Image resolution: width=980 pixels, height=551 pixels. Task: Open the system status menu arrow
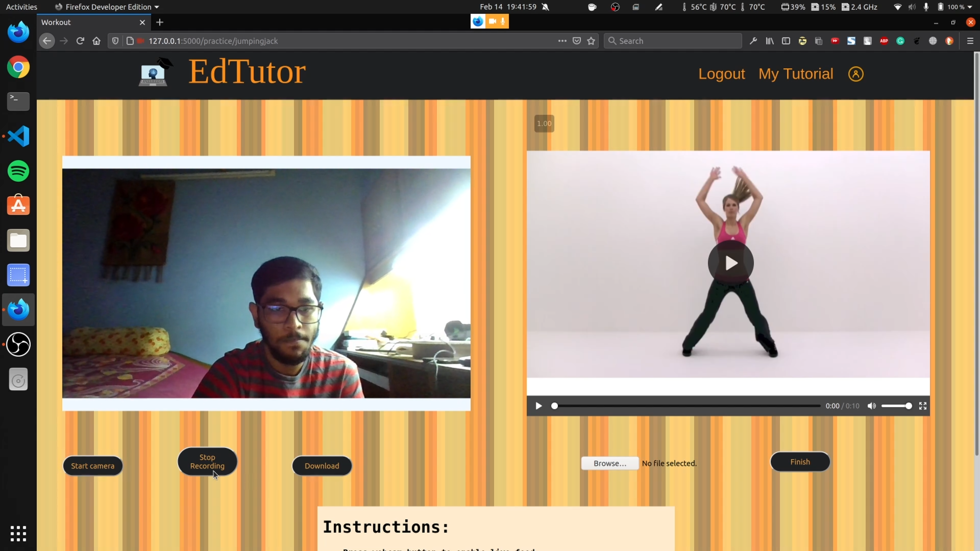[x=970, y=7]
